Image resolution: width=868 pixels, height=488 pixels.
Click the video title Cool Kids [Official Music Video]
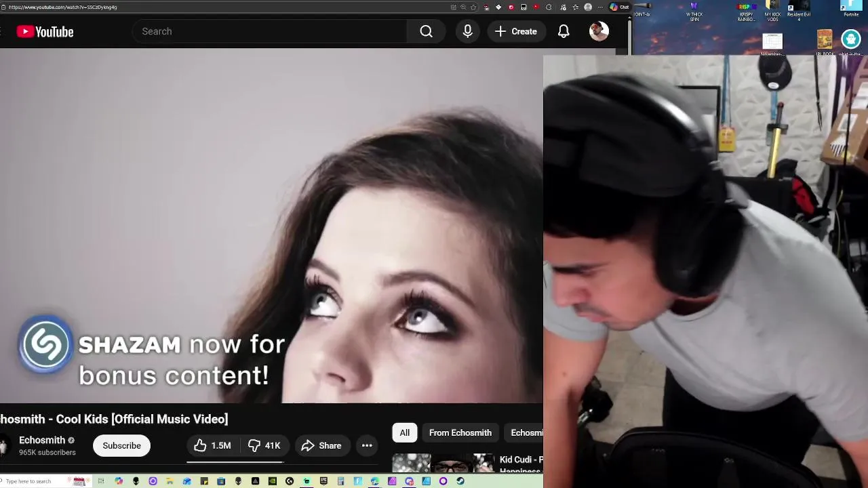(x=115, y=419)
